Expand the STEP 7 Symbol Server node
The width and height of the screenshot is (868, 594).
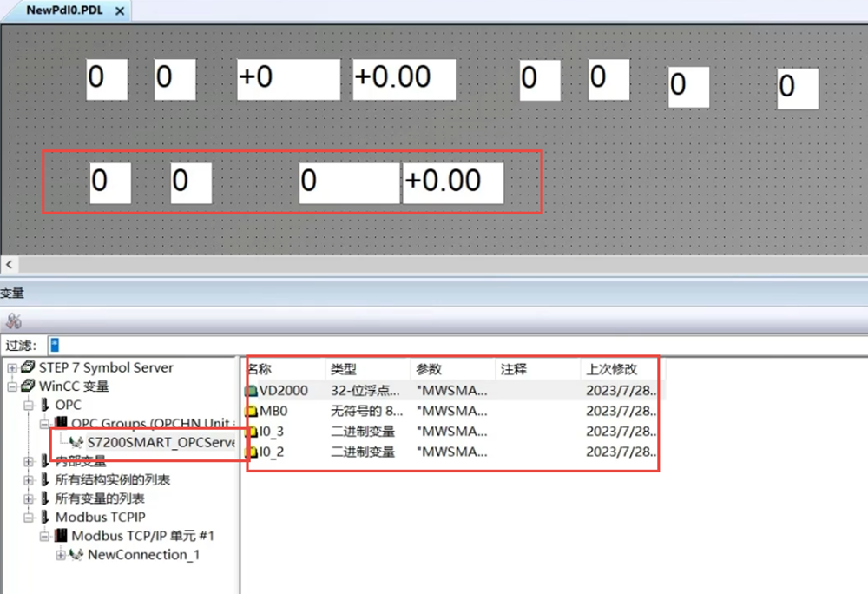click(12, 368)
